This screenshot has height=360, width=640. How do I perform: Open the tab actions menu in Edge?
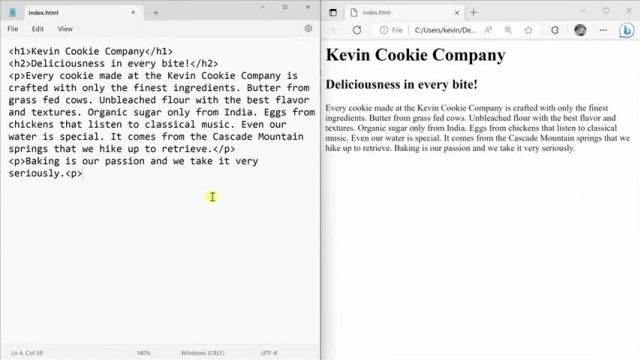pos(333,13)
